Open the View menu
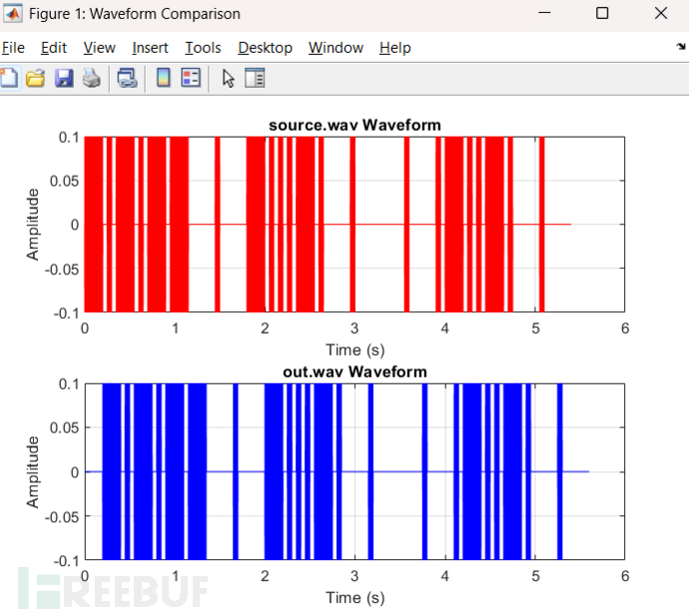The image size is (689, 616). (x=99, y=48)
